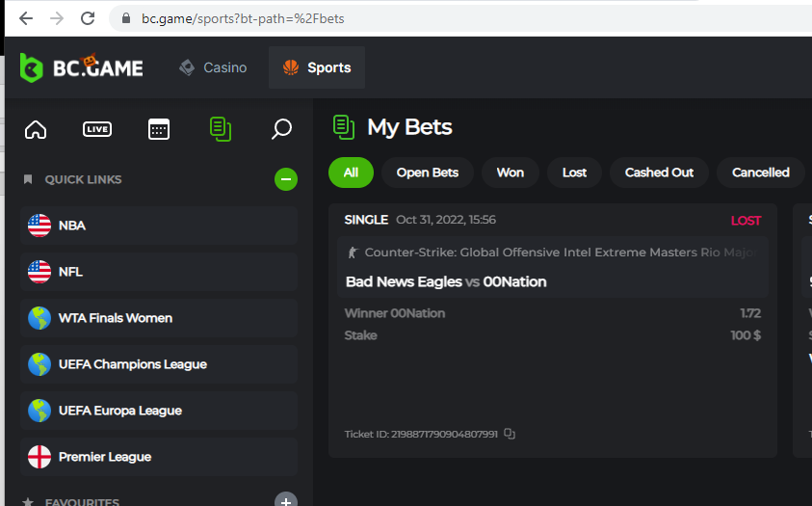Open UEFA Champions League quick link
812x506 pixels.
point(159,364)
